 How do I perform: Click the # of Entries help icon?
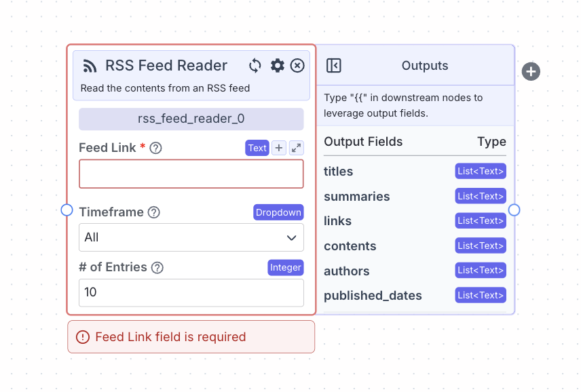pyautogui.click(x=157, y=268)
